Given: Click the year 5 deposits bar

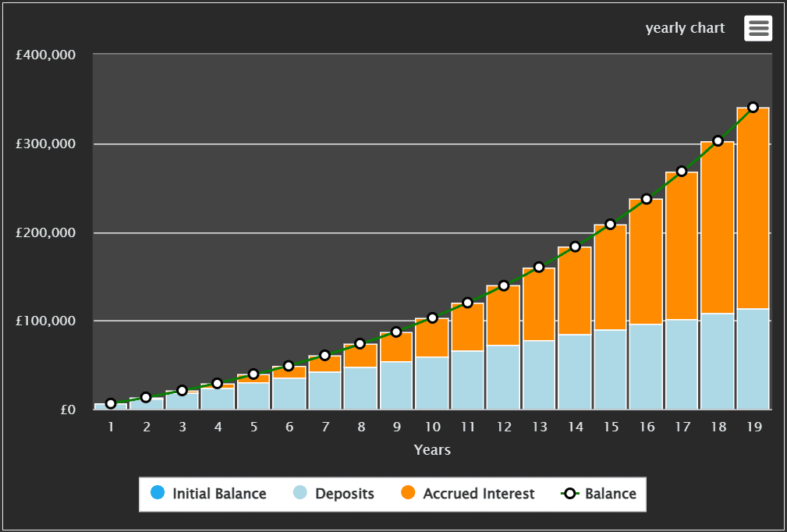Looking at the screenshot, I should (253, 395).
